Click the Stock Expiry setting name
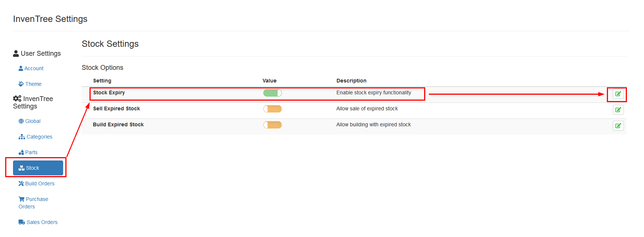This screenshot has height=237, width=644. [109, 93]
